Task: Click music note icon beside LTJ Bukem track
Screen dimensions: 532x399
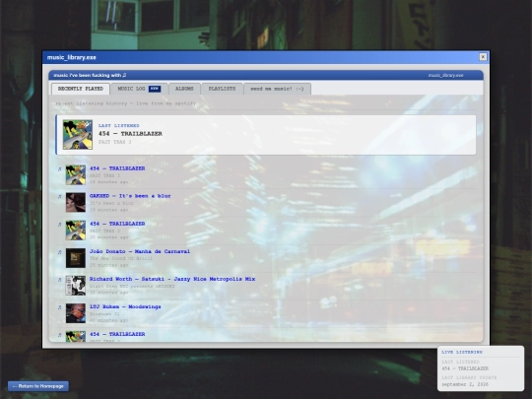Action: click(x=60, y=307)
